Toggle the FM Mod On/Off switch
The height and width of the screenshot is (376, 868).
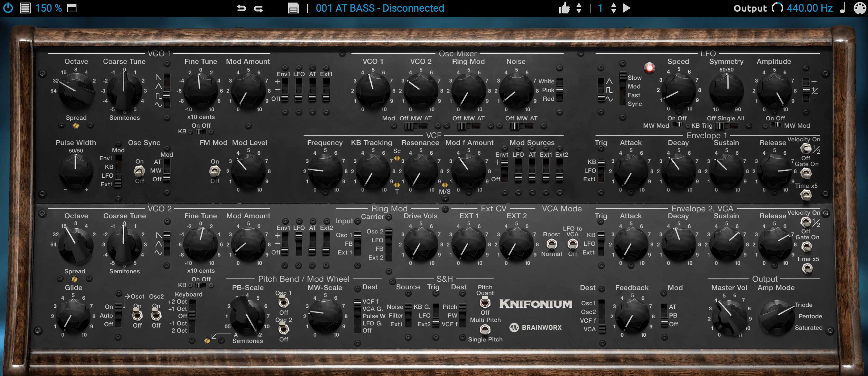point(215,171)
